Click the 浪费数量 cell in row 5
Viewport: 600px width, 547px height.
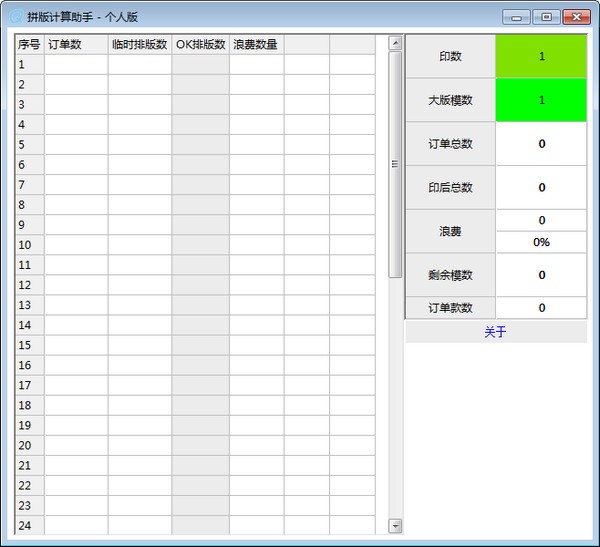coord(256,144)
